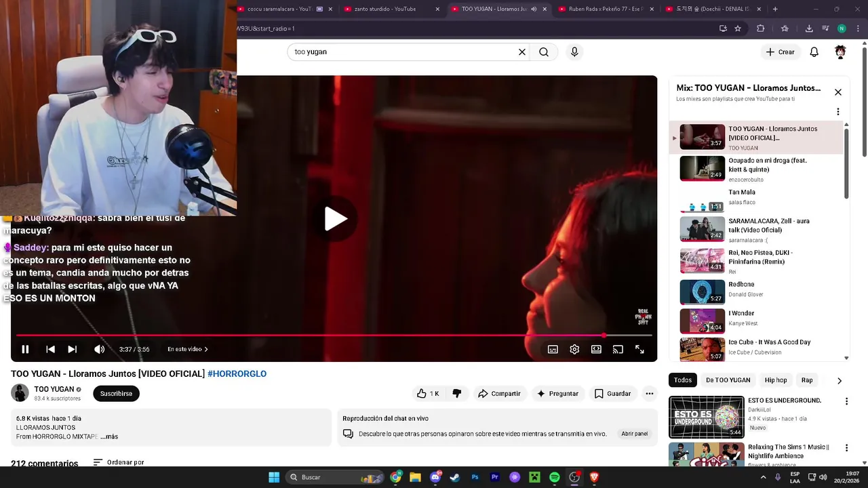868x488 pixels.
Task: Switch to theater mode
Action: point(596,349)
